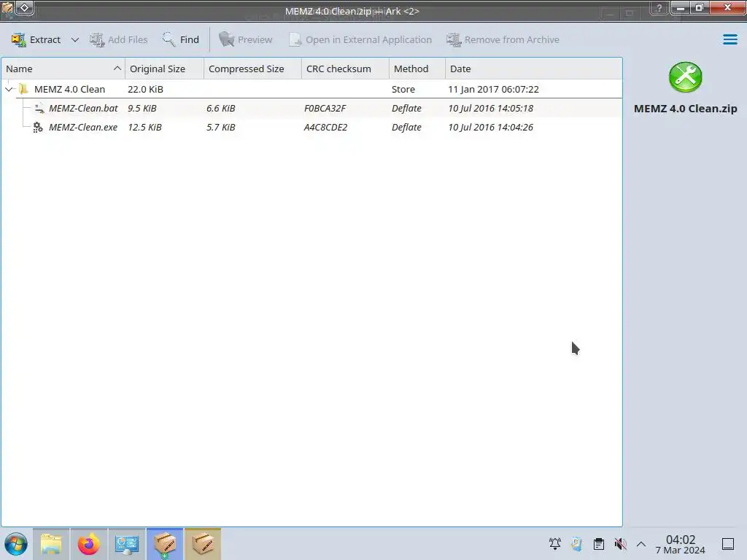Click the pin on all desktops title icon
This screenshot has width=747, height=560.
[x=24, y=7]
